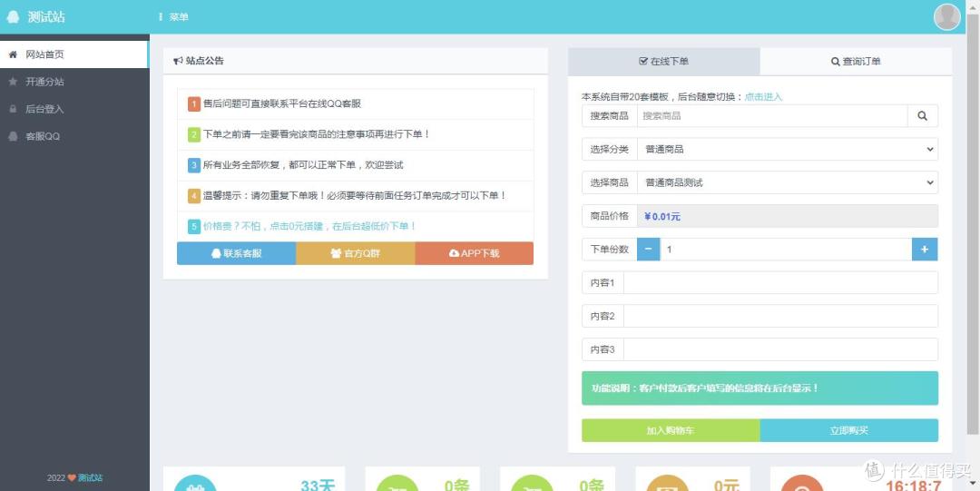Open the 选择分类 dropdown
The height and width of the screenshot is (491, 980).
[x=788, y=150]
